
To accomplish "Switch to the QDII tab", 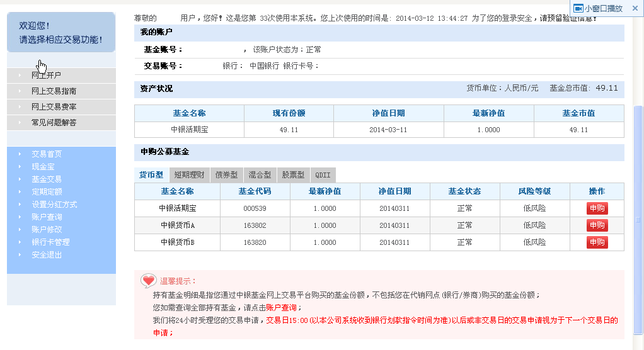I will pos(323,175).
